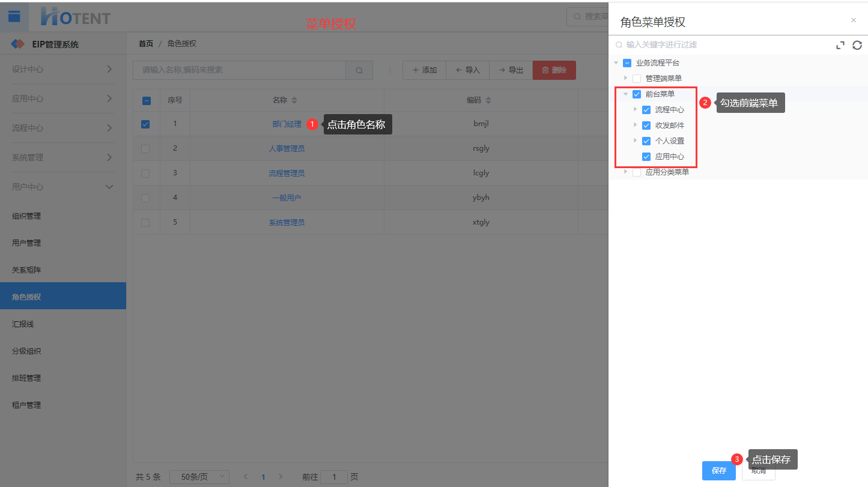Select page number 1 in the pagination
The height and width of the screenshot is (487, 868).
263,477
